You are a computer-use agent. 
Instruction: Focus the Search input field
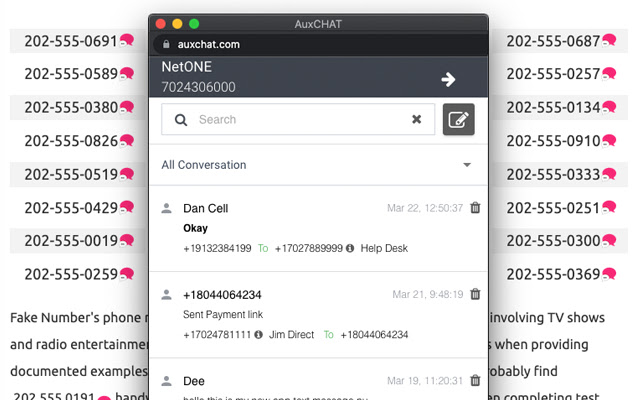[298, 119]
